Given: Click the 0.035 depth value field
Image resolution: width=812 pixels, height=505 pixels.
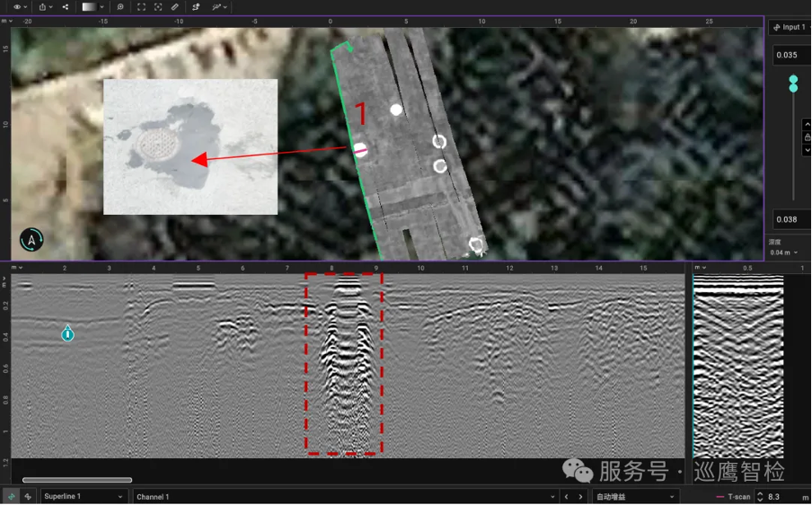Looking at the screenshot, I should pos(787,55).
